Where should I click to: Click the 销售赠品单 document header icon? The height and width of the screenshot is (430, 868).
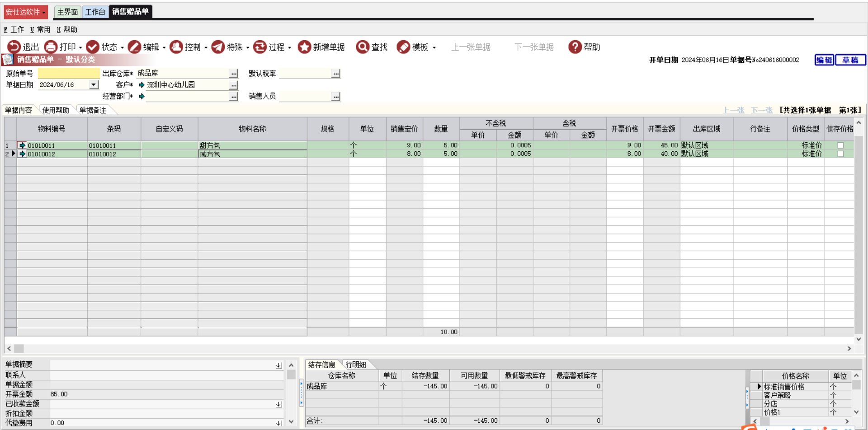[8, 60]
